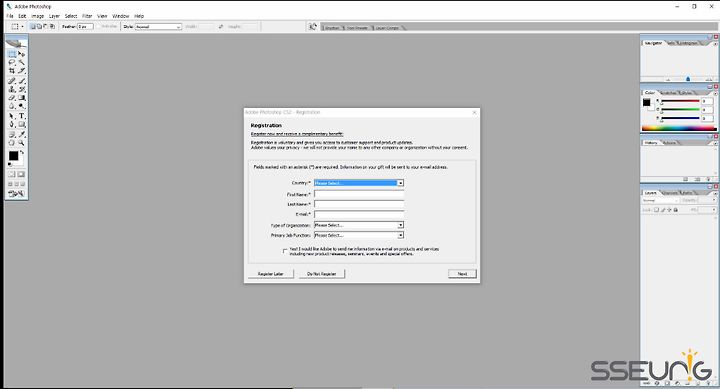Click the Edit in ImageReady button
The width and height of the screenshot is (720, 389).
pyautogui.click(x=16, y=193)
